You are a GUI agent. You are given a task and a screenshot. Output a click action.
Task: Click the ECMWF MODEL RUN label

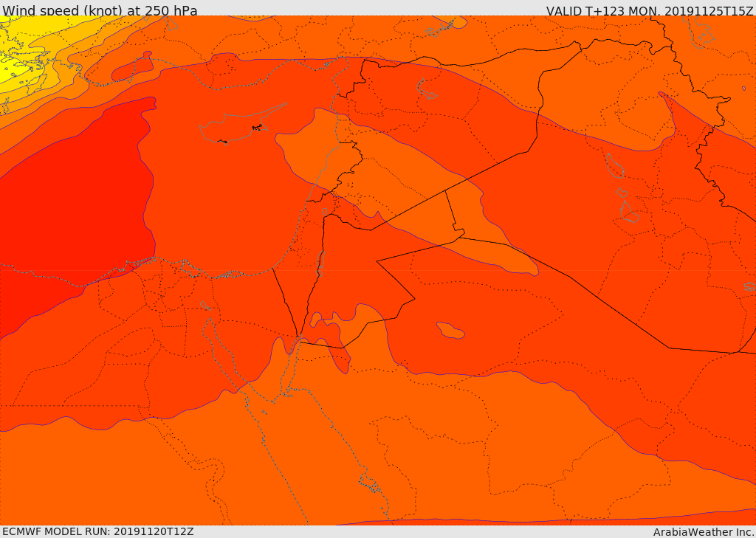[97, 531]
